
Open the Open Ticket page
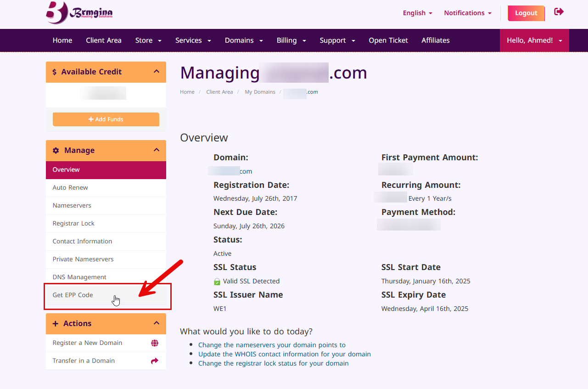click(x=388, y=40)
